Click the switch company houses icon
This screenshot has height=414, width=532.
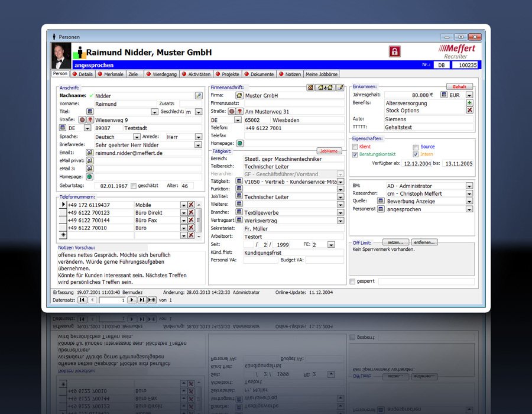(x=325, y=88)
